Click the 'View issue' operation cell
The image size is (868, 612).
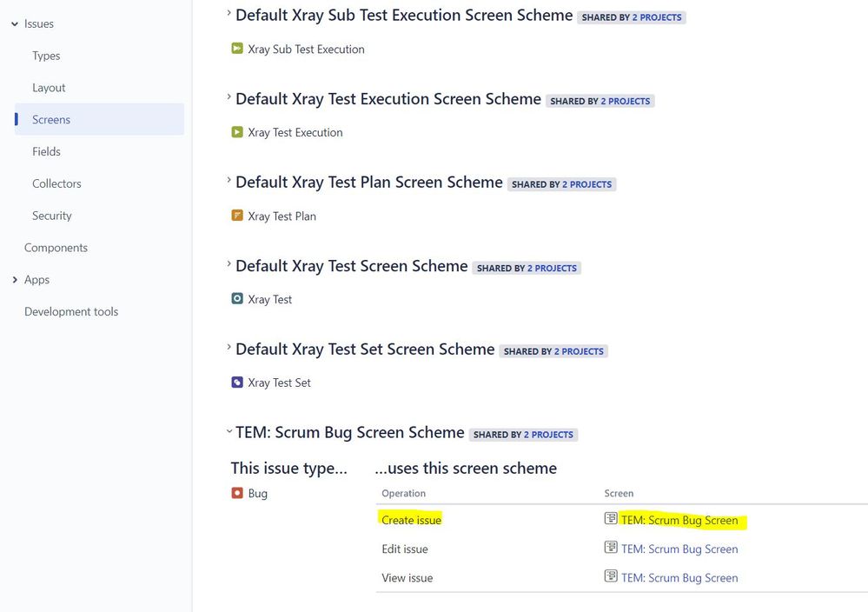click(407, 577)
